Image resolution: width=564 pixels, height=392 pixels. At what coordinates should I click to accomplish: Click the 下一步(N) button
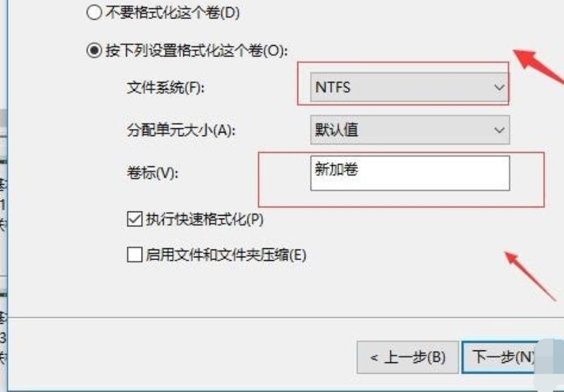pos(503,357)
